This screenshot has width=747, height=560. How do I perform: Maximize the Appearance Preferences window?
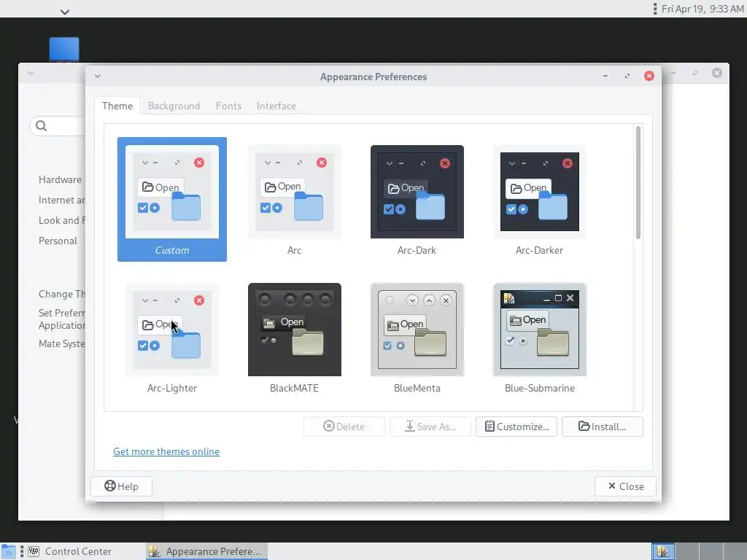[x=627, y=76]
